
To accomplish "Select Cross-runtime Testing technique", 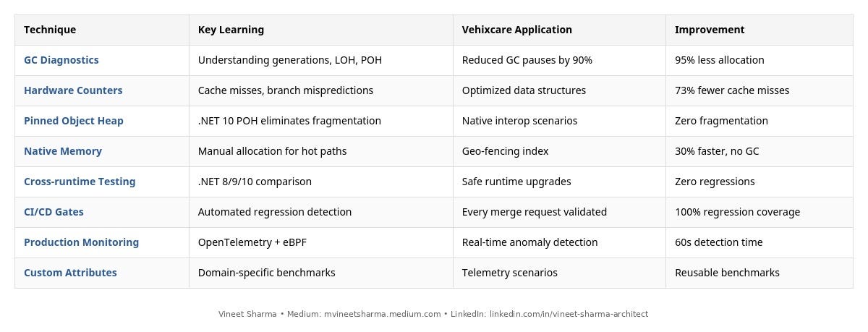I will [80, 182].
